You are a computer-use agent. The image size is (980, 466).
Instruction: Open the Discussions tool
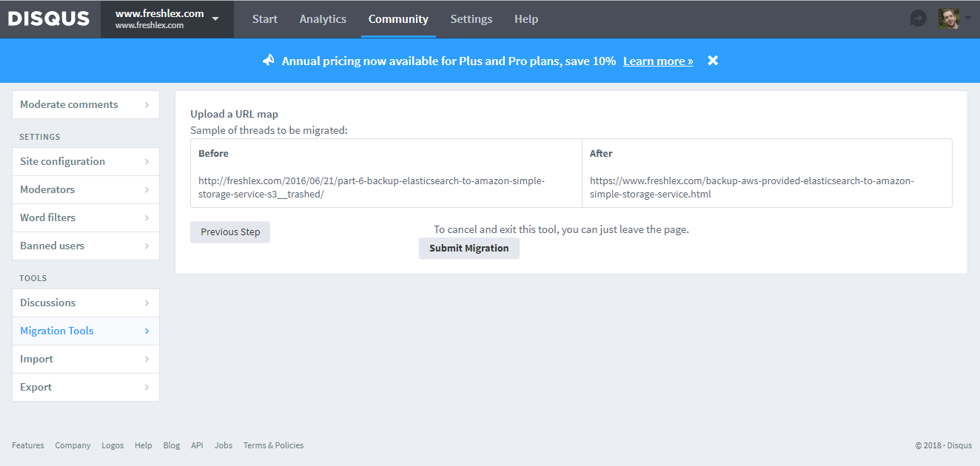(x=86, y=303)
